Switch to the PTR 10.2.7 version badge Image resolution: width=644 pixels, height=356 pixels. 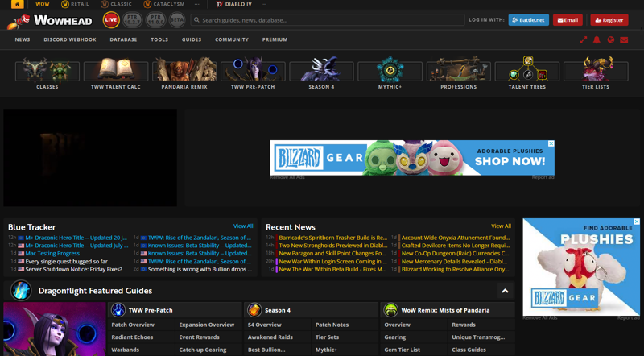tap(132, 19)
